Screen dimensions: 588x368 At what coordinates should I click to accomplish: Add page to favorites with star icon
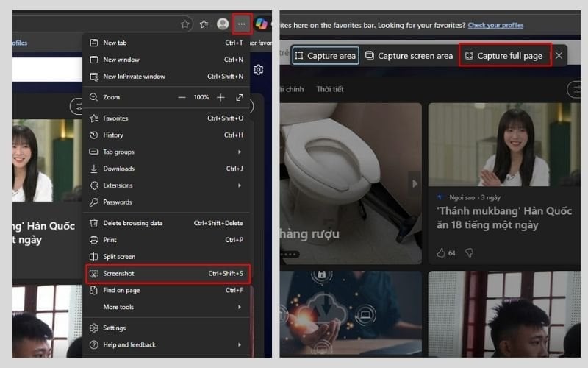coord(185,24)
